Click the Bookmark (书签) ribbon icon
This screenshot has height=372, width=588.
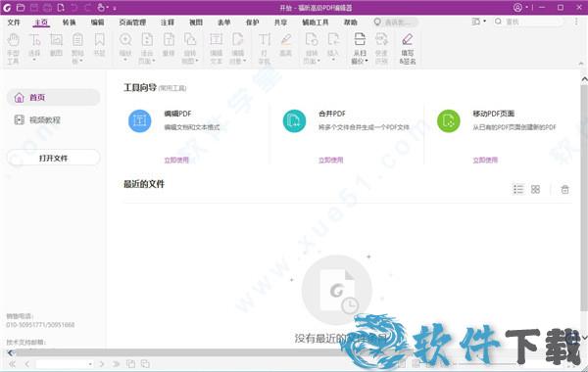point(99,45)
